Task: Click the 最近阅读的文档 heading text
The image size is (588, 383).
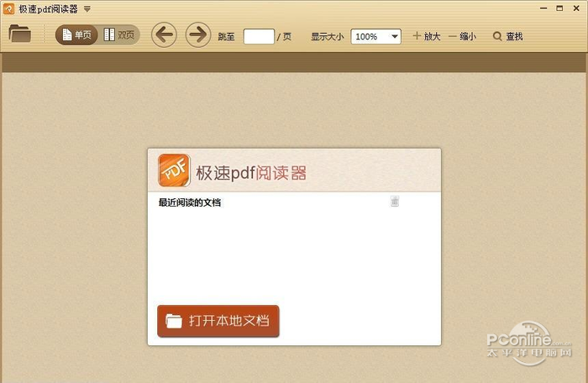Action: coord(189,202)
